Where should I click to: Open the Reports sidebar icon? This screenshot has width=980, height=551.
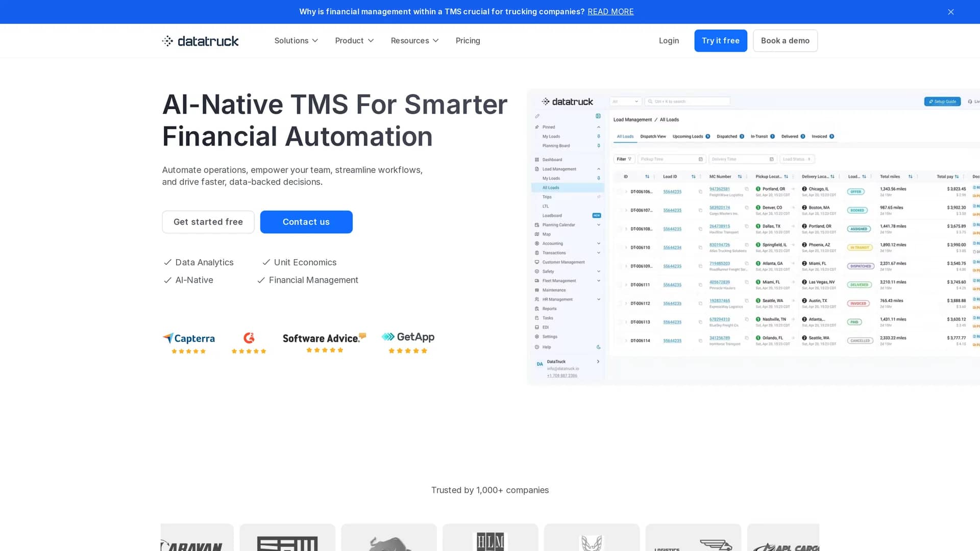[537, 309]
